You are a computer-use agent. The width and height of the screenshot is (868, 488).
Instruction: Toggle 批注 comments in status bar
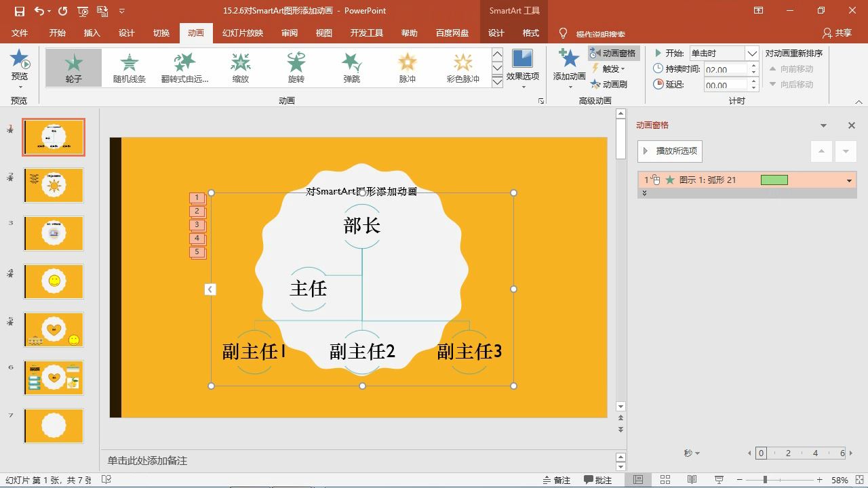(x=597, y=480)
